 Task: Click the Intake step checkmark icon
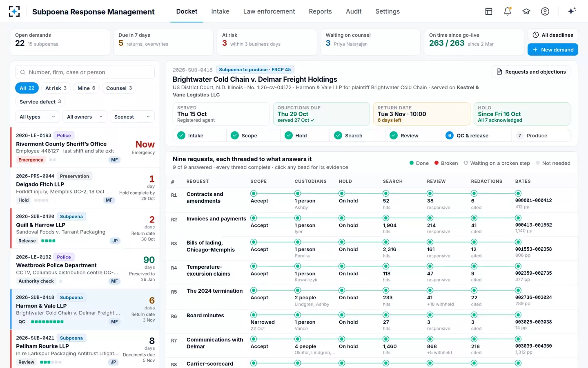pos(181,135)
